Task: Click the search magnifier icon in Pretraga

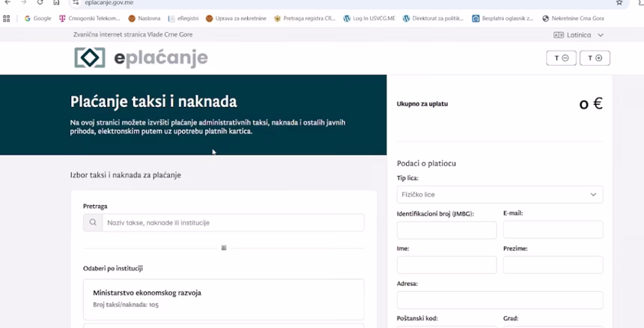Action: (x=93, y=222)
